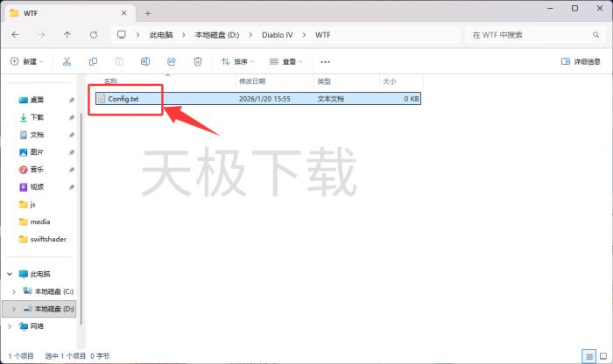This screenshot has height=364, width=613.
Task: Toggle the 详细信息 details pane button
Action: click(x=581, y=62)
